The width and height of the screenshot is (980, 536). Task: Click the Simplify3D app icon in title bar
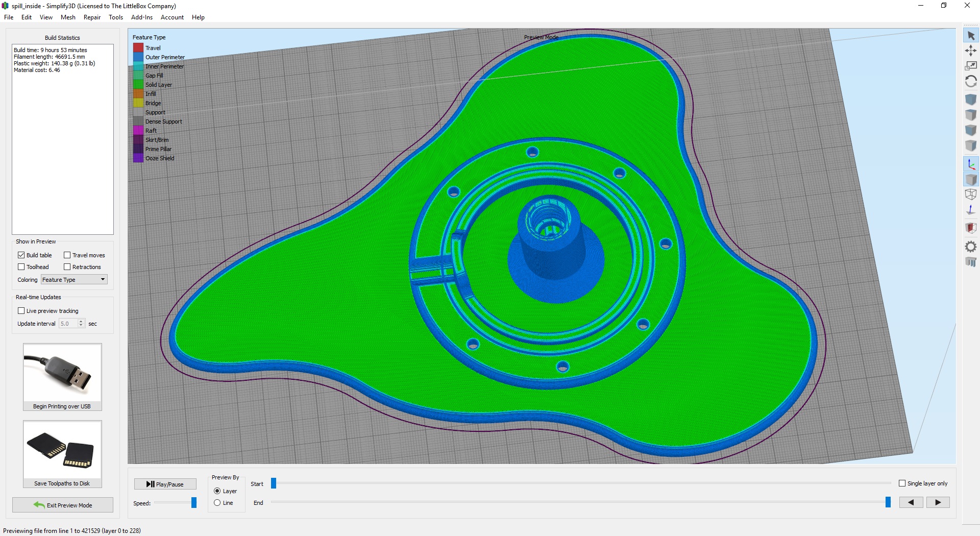[x=6, y=6]
